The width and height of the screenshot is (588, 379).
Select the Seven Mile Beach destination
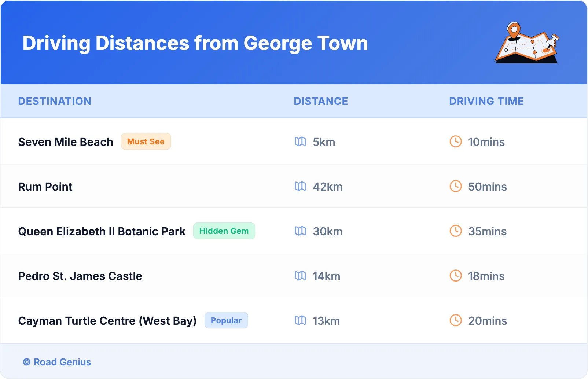tap(66, 142)
